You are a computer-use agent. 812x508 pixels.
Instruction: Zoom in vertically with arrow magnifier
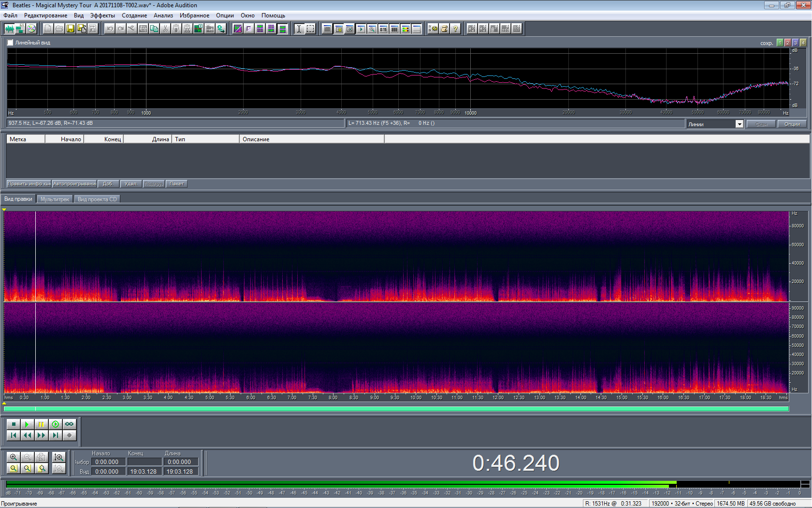click(x=59, y=457)
